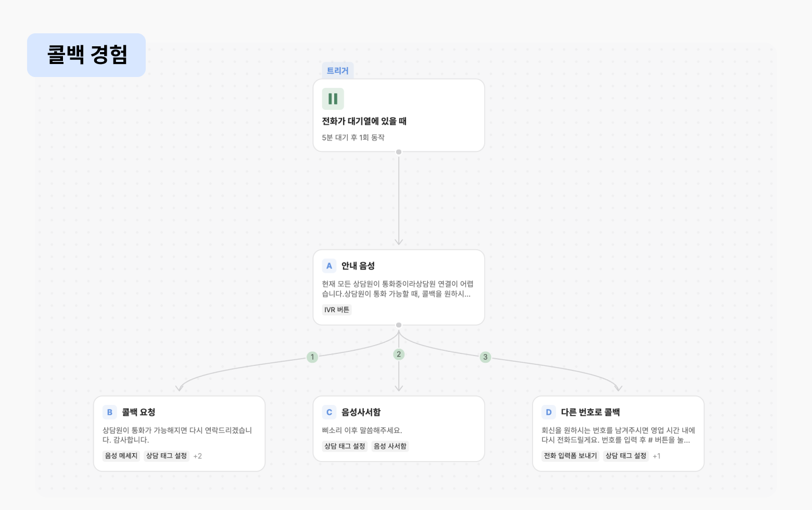Screen dimensions: 812x510
Task: Click the 콜백 경험 title badge
Action: point(86,55)
